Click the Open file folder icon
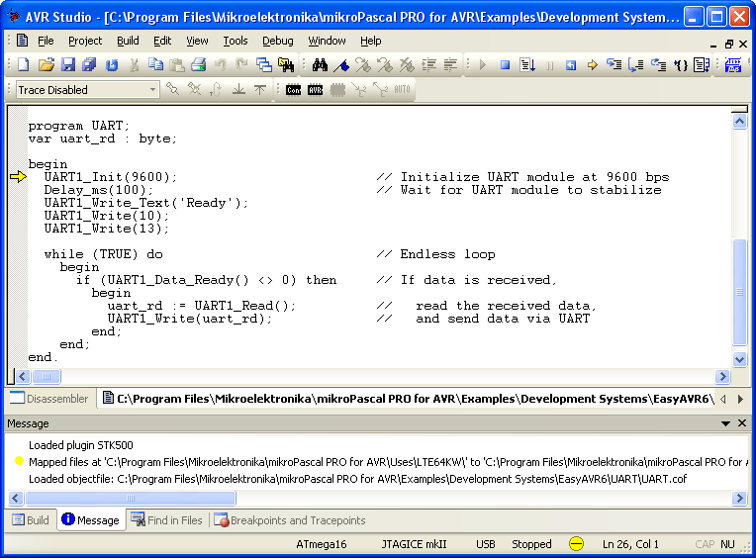The width and height of the screenshot is (756, 558). point(47,64)
